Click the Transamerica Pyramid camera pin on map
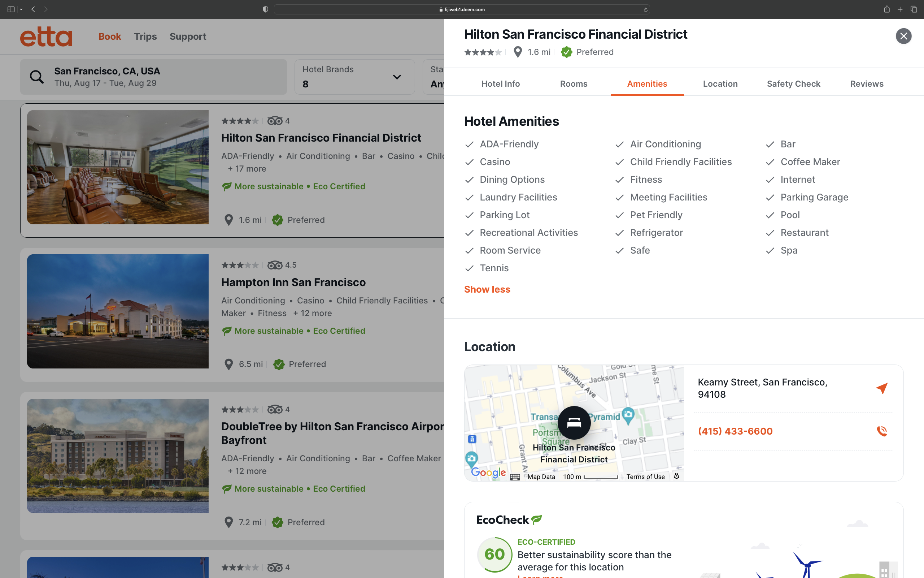The width and height of the screenshot is (924, 578). (628, 416)
